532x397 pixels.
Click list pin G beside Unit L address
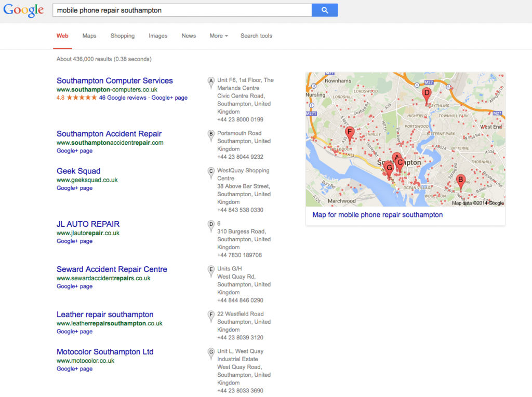211,354
